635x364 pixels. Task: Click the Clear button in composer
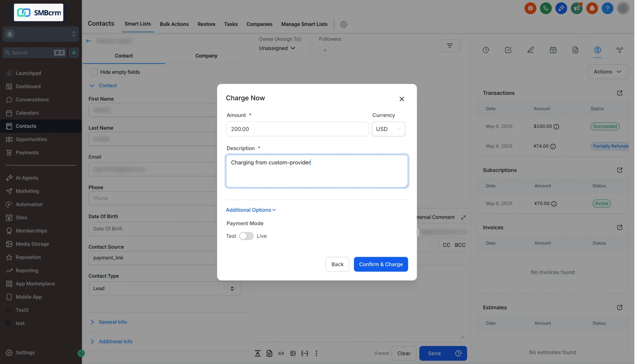click(404, 353)
